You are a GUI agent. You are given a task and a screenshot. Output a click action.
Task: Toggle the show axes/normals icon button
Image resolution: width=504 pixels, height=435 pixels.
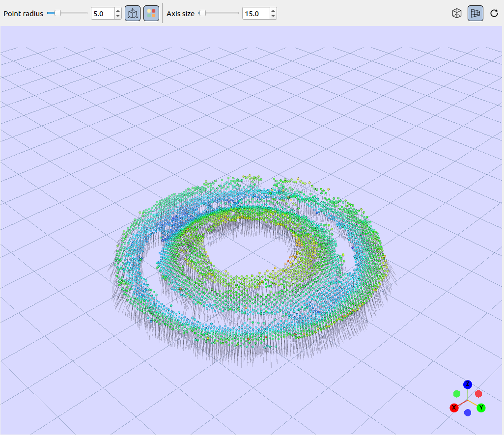pyautogui.click(x=133, y=13)
